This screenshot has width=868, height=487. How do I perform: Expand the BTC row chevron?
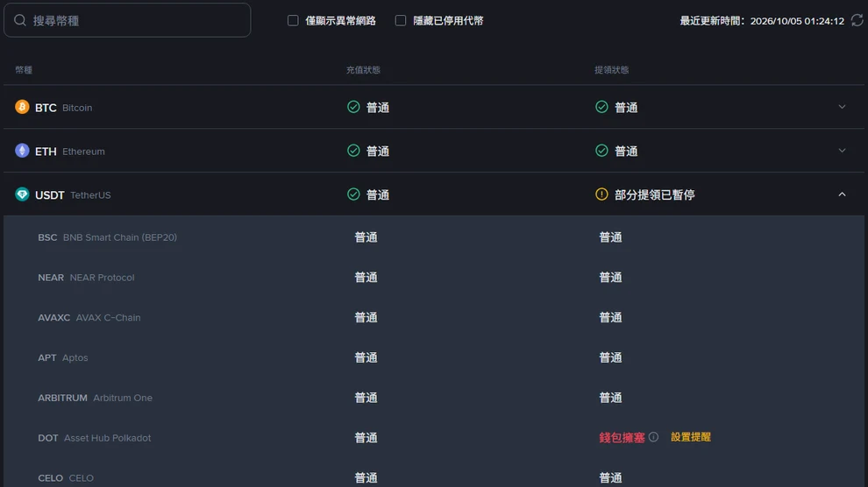[842, 107]
